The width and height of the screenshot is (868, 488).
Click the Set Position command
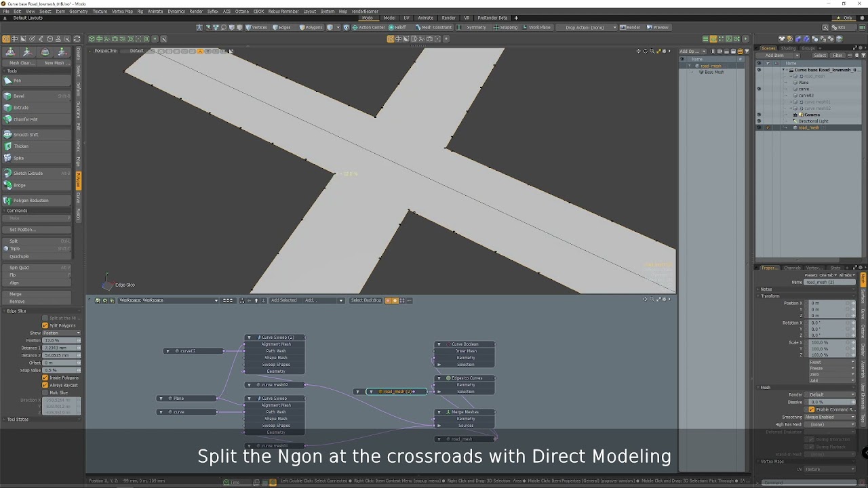tap(37, 230)
